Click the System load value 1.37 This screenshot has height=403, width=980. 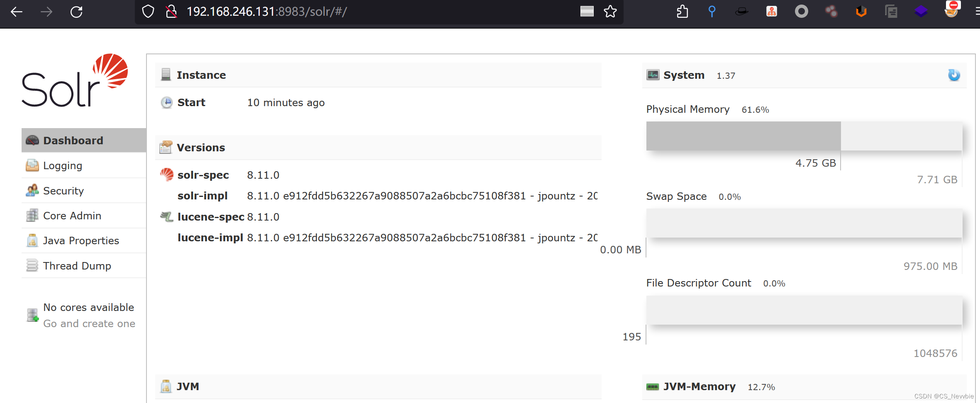point(726,76)
